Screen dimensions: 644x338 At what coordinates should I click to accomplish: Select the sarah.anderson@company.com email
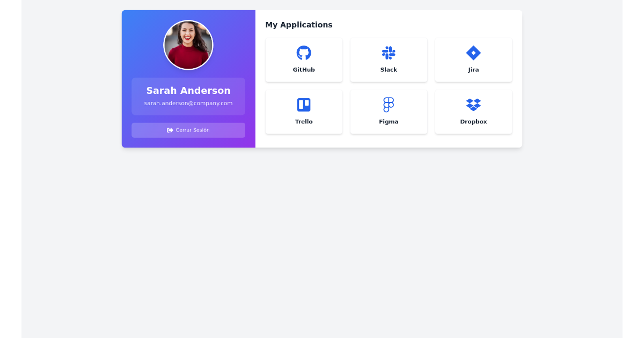tap(188, 103)
